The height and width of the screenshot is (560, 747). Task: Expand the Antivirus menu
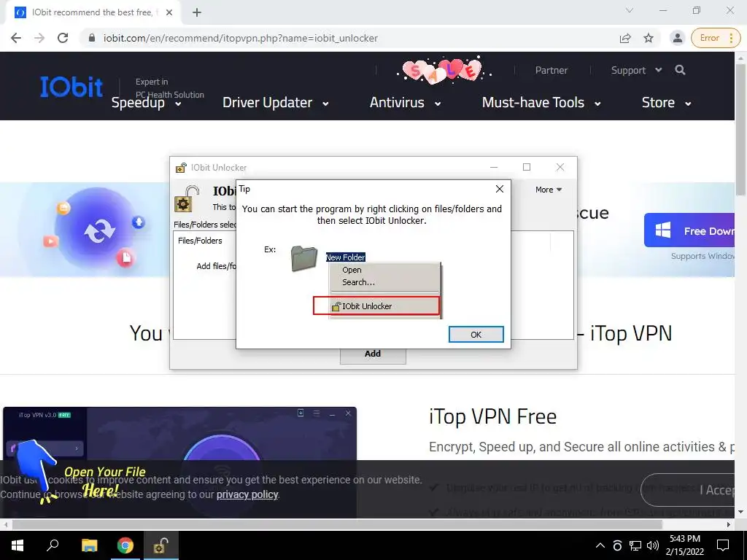click(406, 103)
